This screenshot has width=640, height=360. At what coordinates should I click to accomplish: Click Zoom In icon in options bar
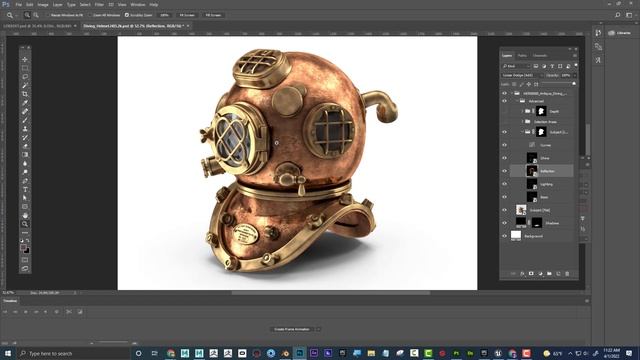(27, 15)
